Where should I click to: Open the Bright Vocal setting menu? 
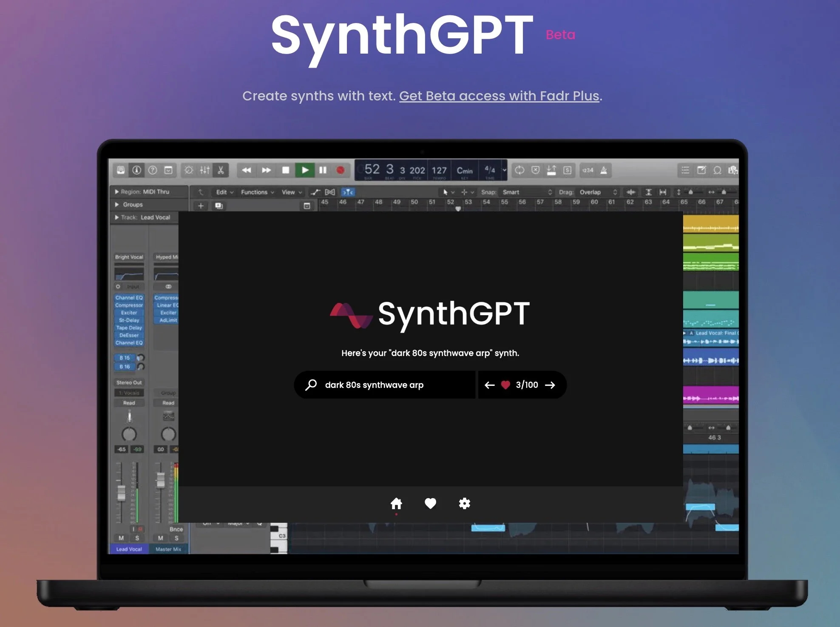click(x=129, y=257)
